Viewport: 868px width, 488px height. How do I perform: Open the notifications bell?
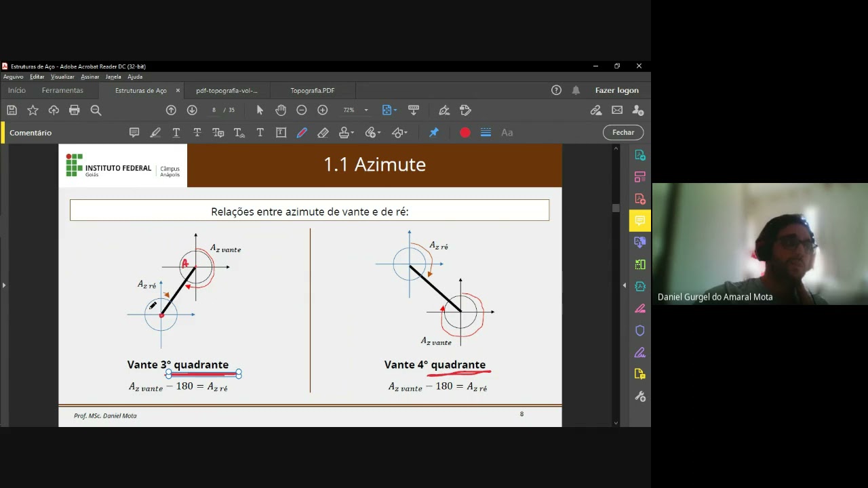click(576, 90)
